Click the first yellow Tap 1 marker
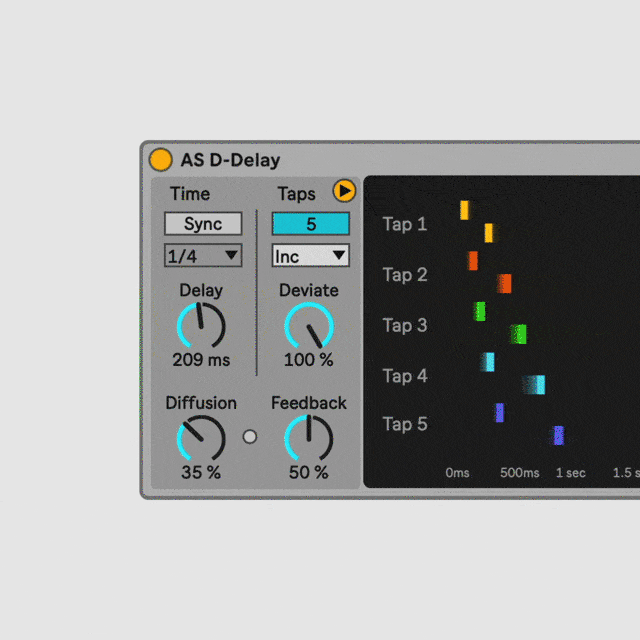The width and height of the screenshot is (640, 640). [464, 210]
